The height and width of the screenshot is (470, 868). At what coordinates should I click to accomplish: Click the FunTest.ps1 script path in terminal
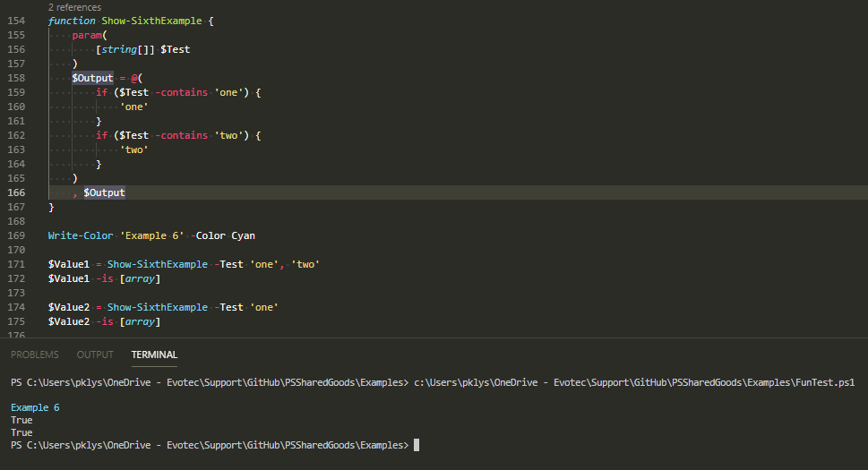tap(634, 383)
